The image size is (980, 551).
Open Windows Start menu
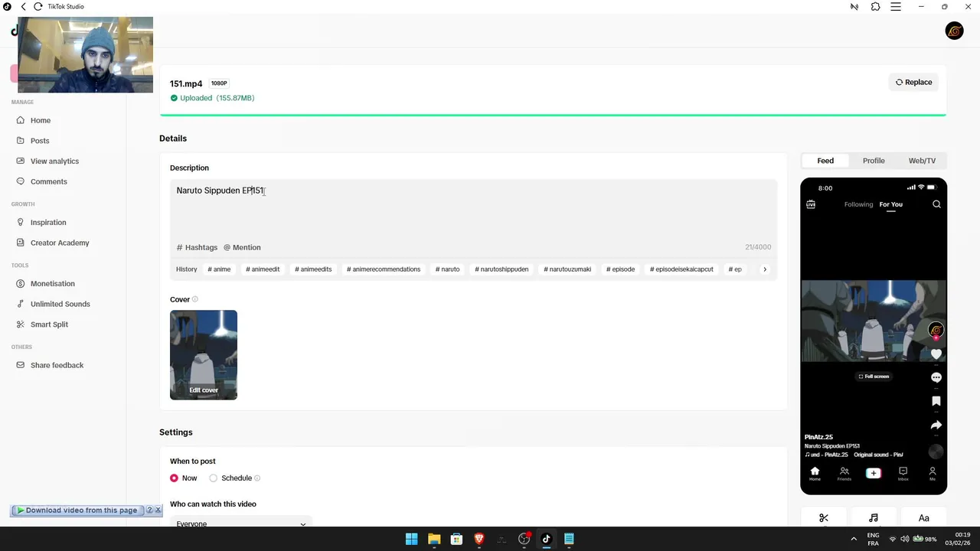411,539
